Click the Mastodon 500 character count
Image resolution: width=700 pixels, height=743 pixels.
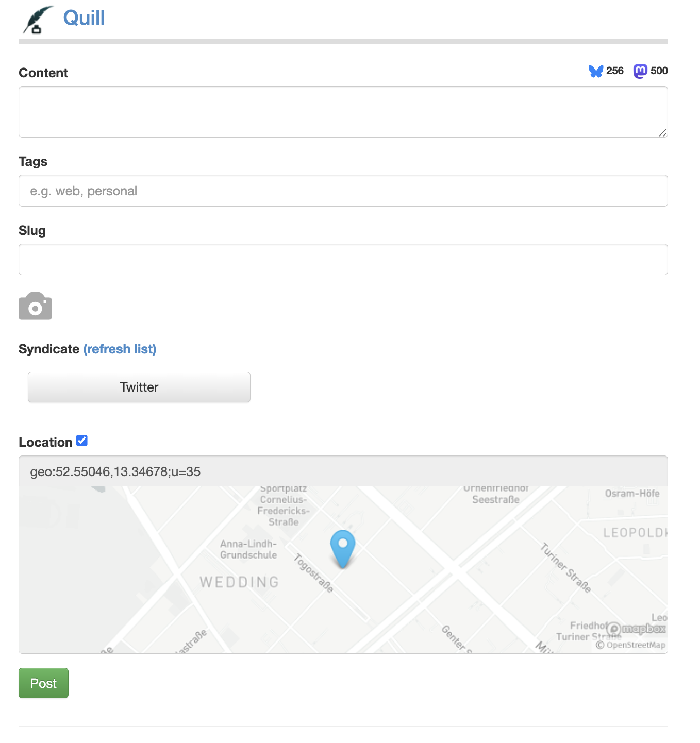tap(659, 71)
